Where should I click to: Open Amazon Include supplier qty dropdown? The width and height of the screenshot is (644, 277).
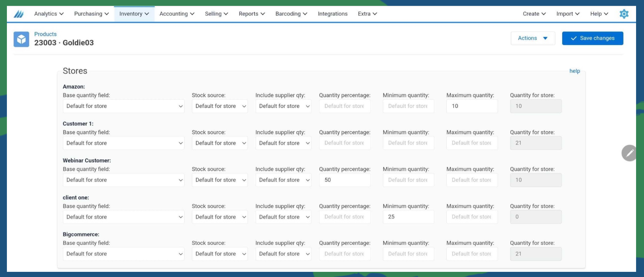point(284,106)
